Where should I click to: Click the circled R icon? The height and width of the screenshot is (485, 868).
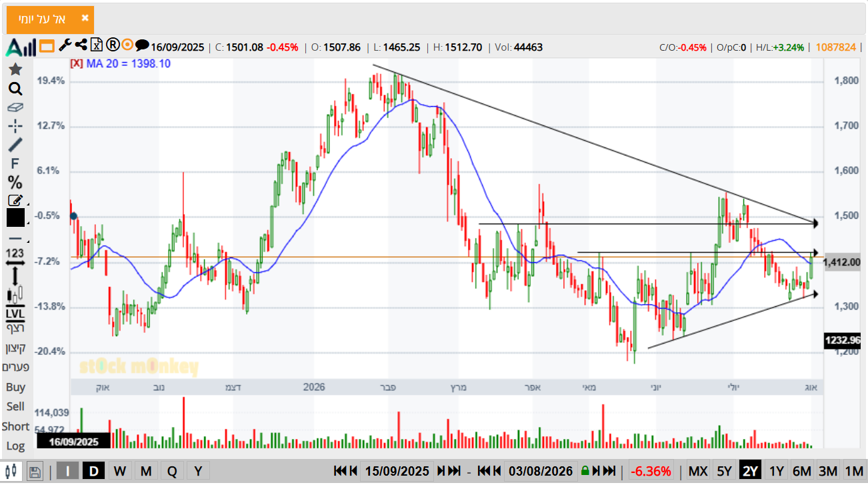112,45
